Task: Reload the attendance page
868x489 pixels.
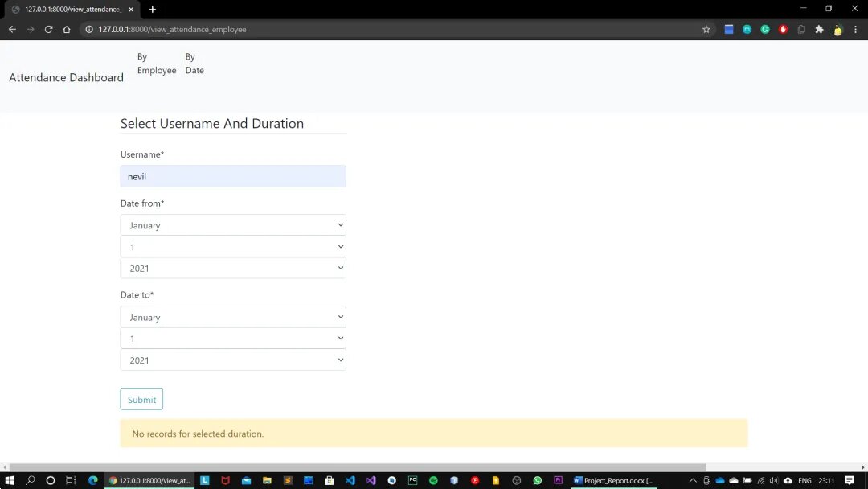Action: click(x=49, y=29)
